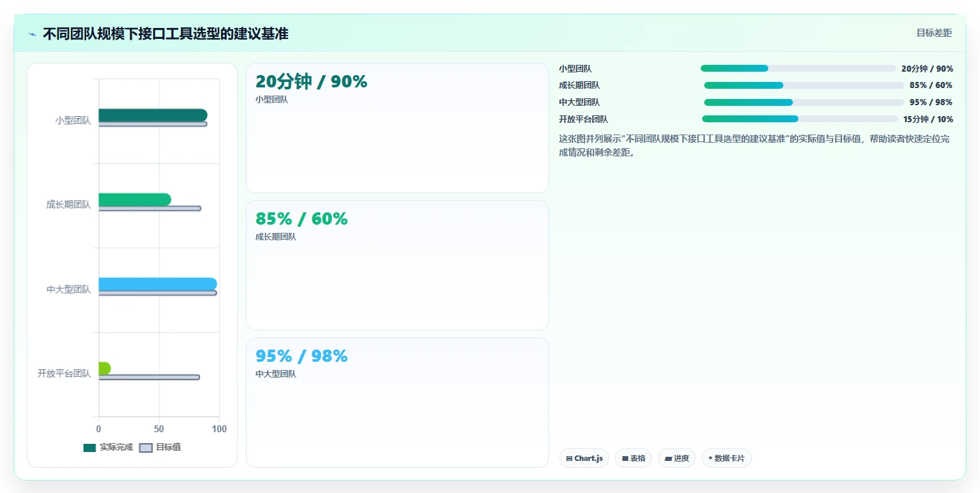Image resolution: width=980 pixels, height=493 pixels.
Task: Toggle the 实际完成 legend item
Action: pyautogui.click(x=108, y=447)
